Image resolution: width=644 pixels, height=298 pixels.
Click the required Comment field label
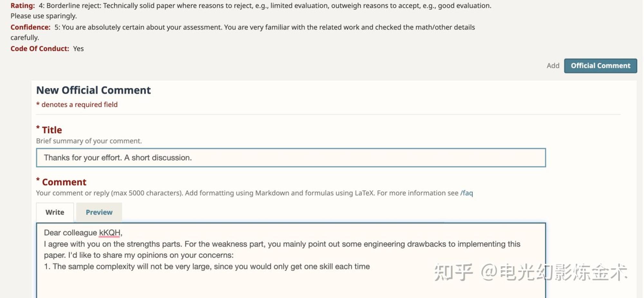61,182
